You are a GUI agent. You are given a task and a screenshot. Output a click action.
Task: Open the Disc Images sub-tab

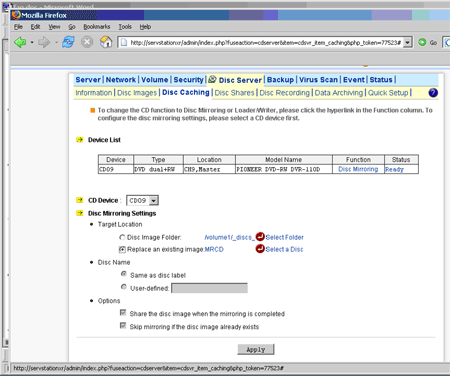pos(137,93)
